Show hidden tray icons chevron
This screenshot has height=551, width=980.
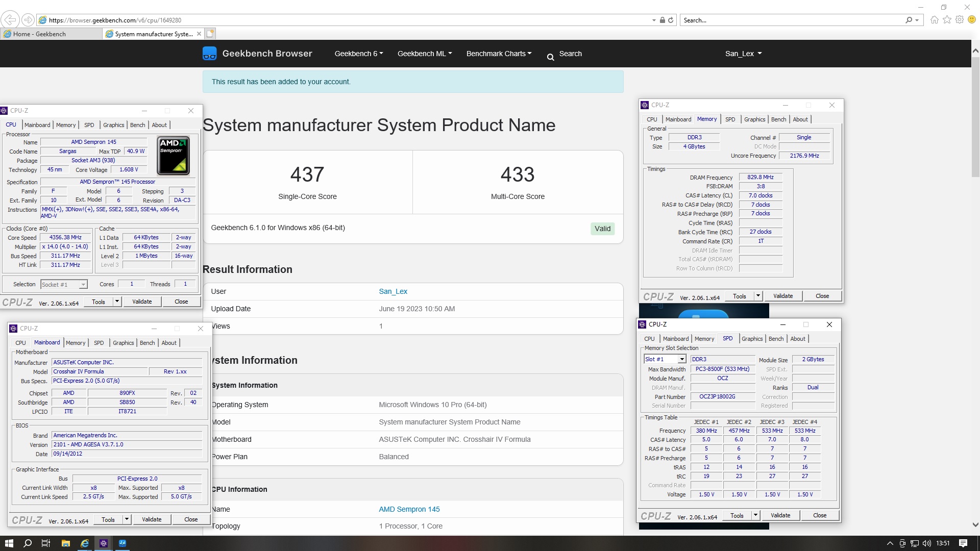pyautogui.click(x=890, y=543)
